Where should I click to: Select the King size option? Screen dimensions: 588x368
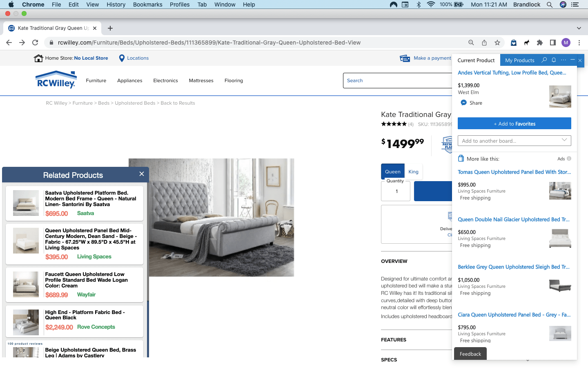tap(414, 171)
